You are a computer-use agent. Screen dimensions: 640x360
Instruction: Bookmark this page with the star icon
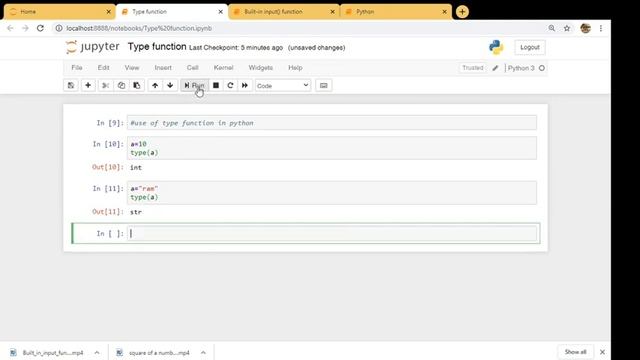(x=567, y=28)
